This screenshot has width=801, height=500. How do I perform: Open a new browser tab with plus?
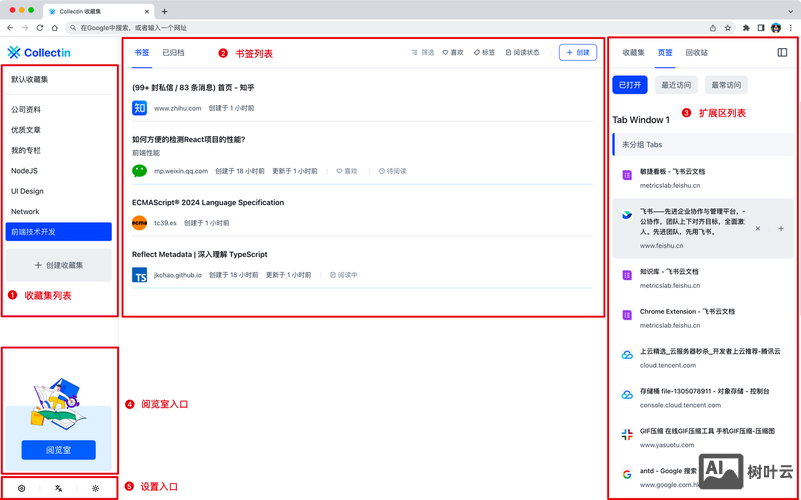[x=164, y=11]
